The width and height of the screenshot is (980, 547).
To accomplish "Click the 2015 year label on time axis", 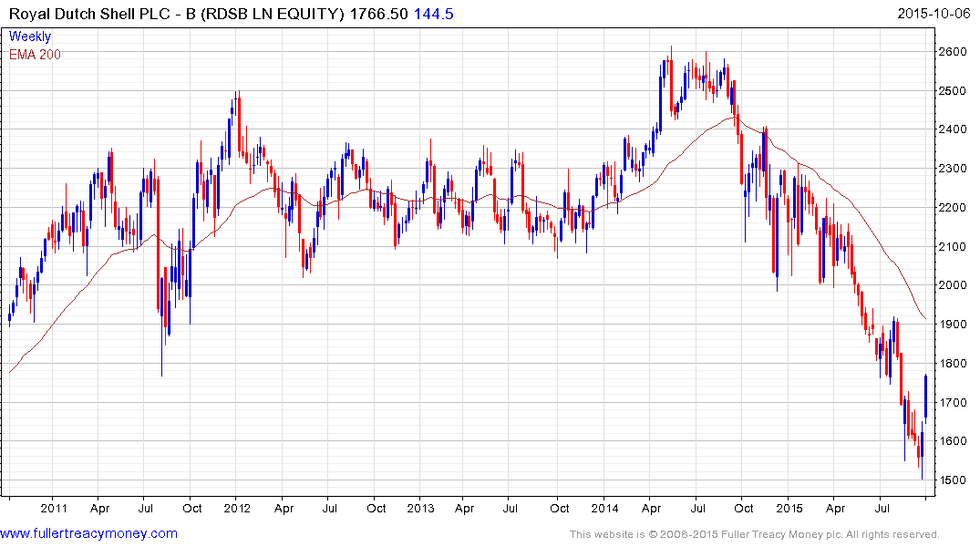I will click(x=789, y=508).
